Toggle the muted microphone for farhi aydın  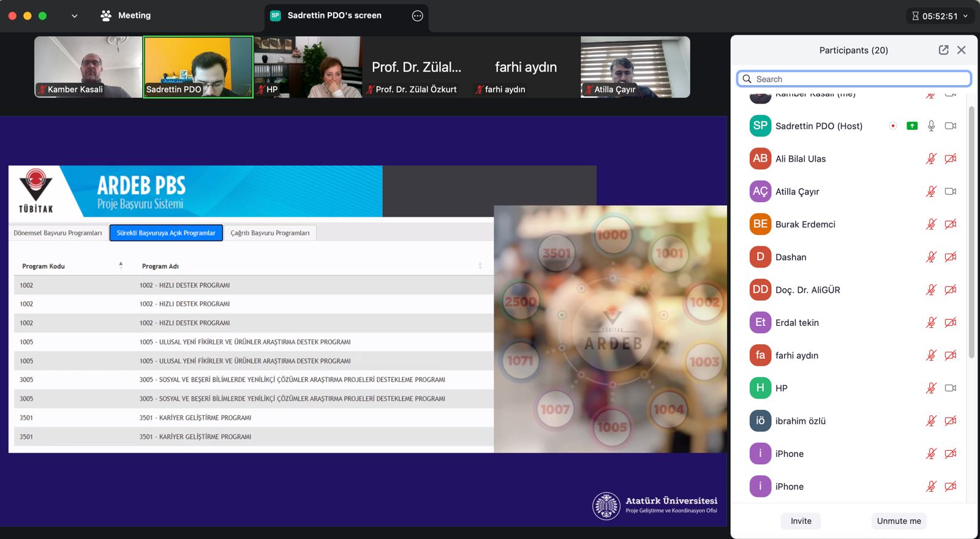pos(931,355)
